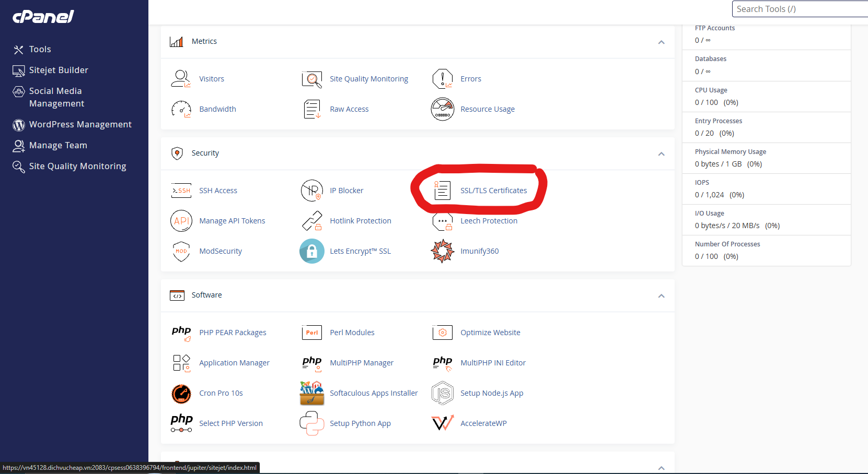
Task: Click the Setup Python App link text
Action: (x=360, y=423)
